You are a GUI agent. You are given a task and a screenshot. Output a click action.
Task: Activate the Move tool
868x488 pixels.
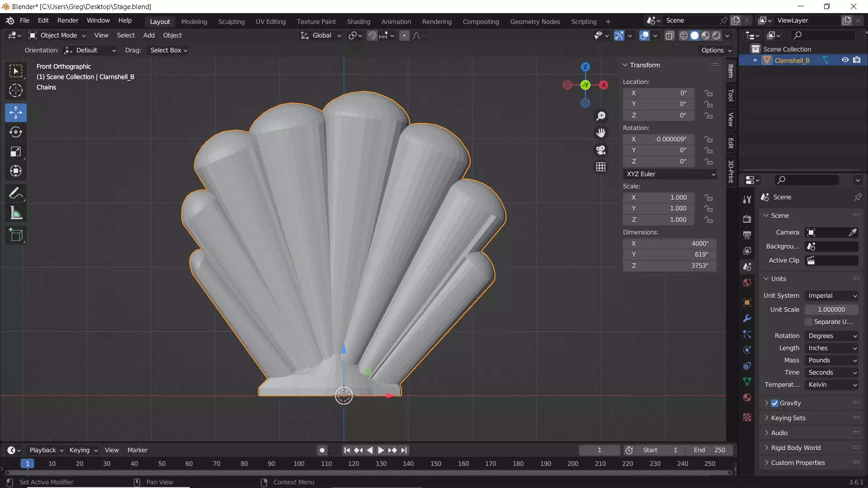pos(16,113)
